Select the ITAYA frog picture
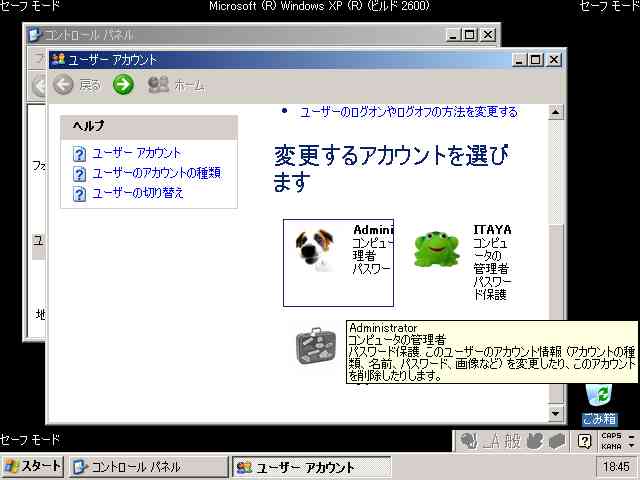 tap(436, 249)
